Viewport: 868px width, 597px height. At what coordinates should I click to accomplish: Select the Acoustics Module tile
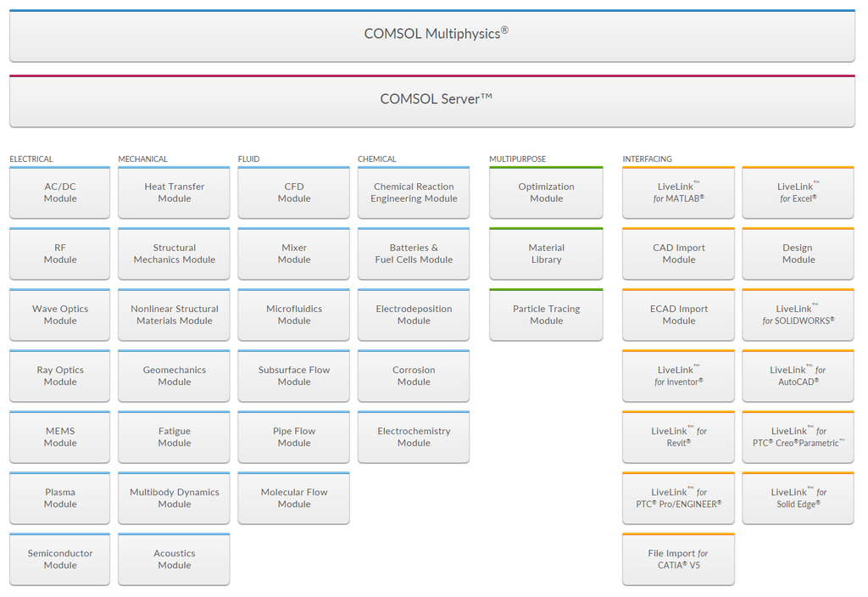[x=174, y=560]
